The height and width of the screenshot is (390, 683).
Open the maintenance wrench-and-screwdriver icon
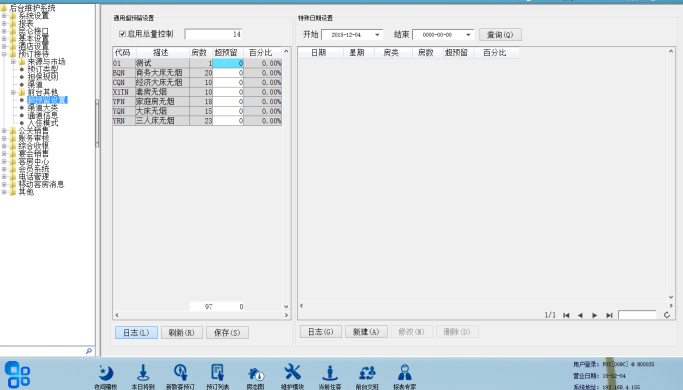coord(292,373)
